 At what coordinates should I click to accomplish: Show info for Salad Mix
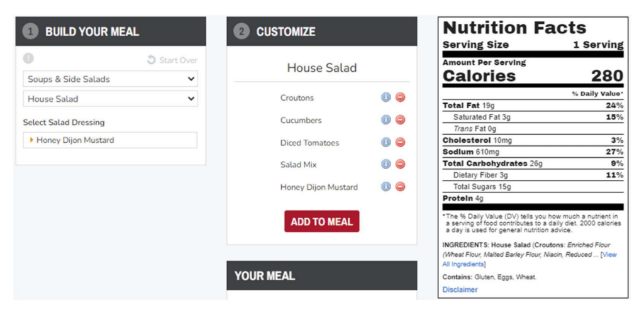pyautogui.click(x=386, y=165)
